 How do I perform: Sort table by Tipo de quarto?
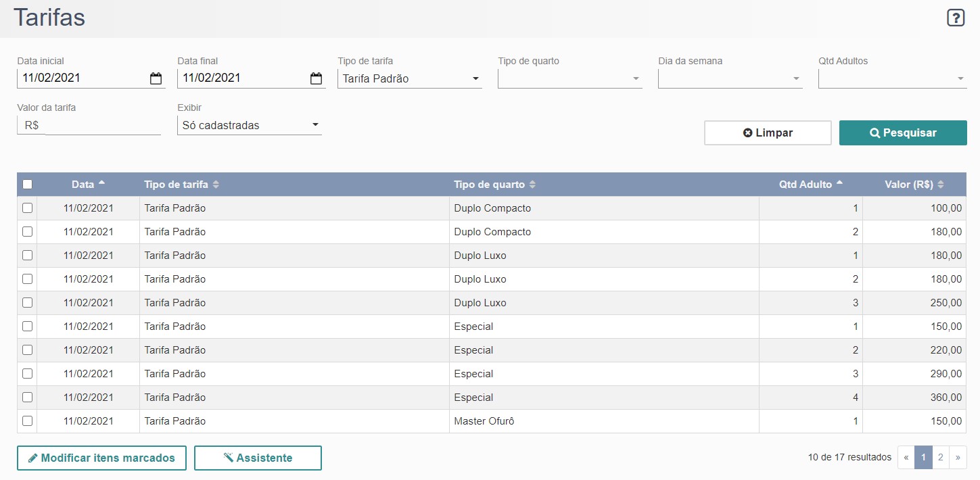[x=532, y=185]
